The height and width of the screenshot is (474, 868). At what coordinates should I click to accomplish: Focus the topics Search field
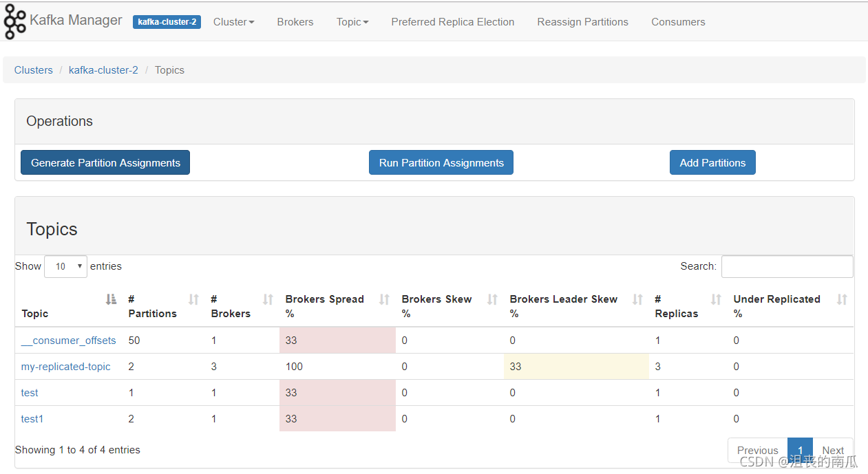pos(787,266)
